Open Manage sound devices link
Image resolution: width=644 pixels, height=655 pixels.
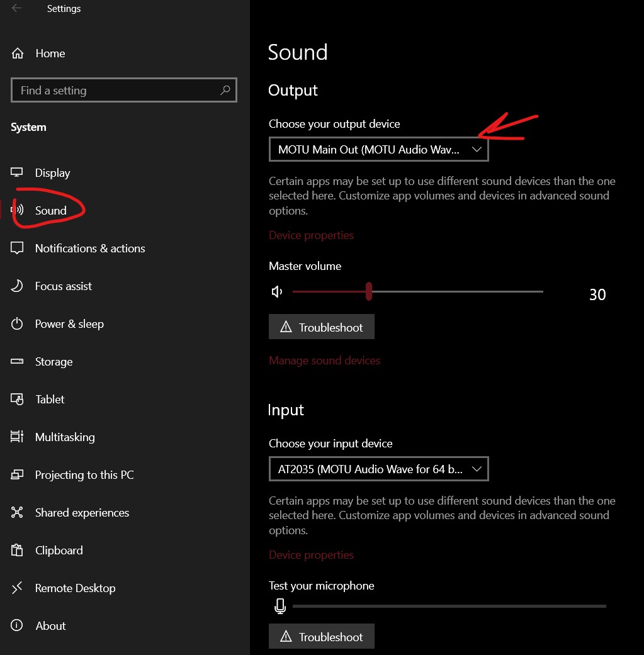tap(324, 360)
